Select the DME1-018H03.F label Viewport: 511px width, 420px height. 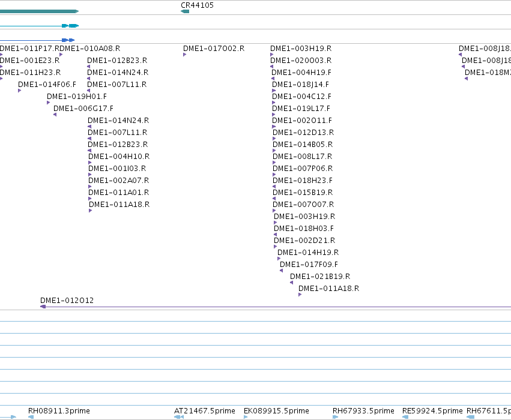pyautogui.click(x=304, y=229)
